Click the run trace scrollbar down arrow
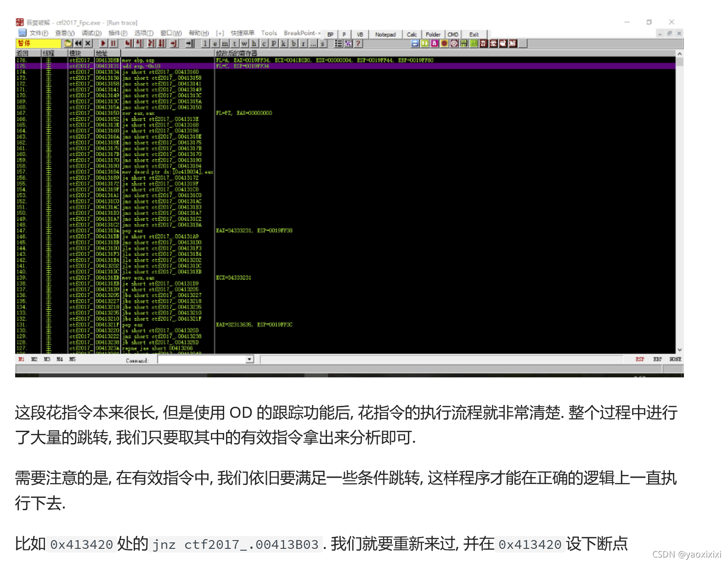 click(x=680, y=350)
